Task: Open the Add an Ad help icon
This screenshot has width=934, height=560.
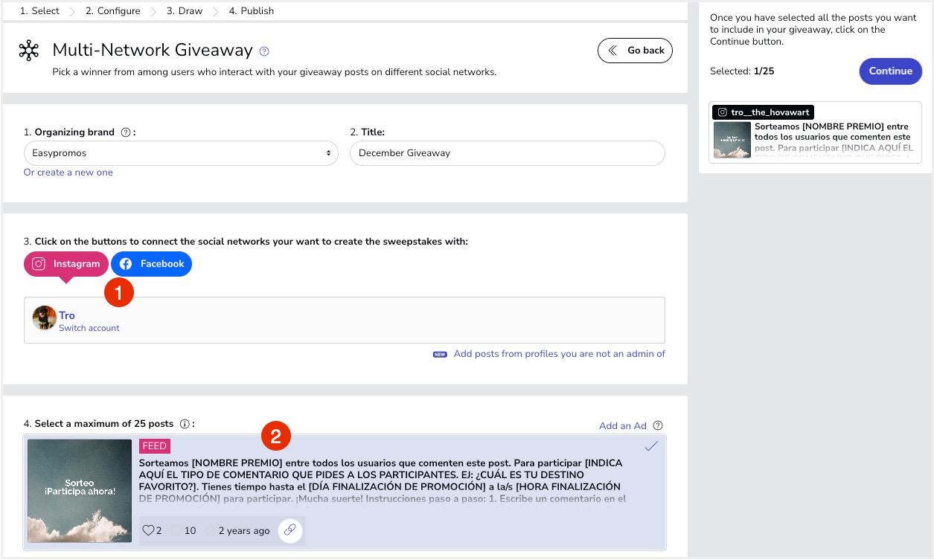Action: pyautogui.click(x=656, y=425)
